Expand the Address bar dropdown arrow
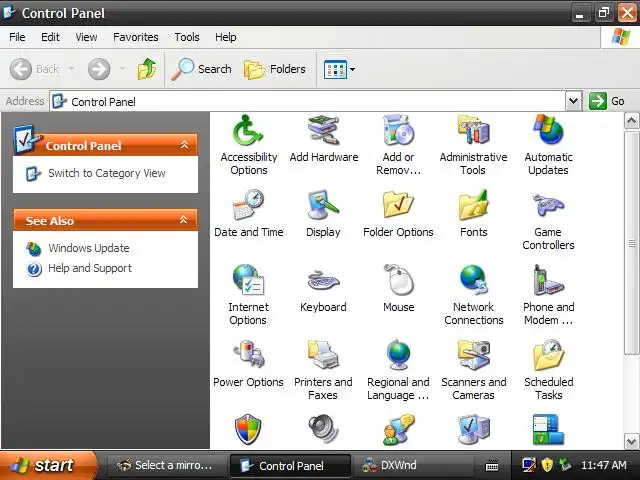The height and width of the screenshot is (480, 640). coord(573,101)
